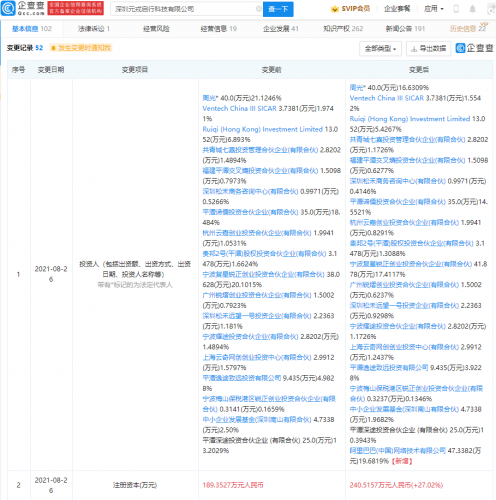This screenshot has width=496, height=500.
Task: Expand the 全部类型 filter dropdown
Action: [380, 49]
